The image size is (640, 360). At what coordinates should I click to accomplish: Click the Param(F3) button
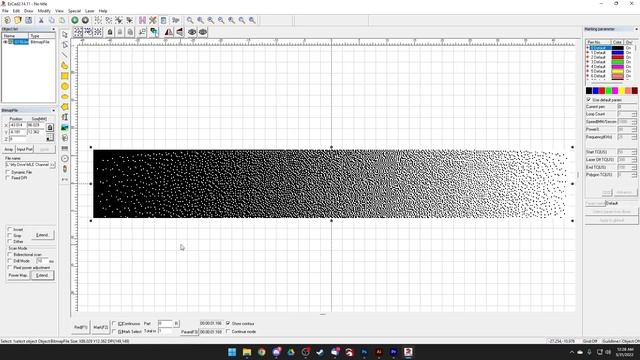[189, 332]
